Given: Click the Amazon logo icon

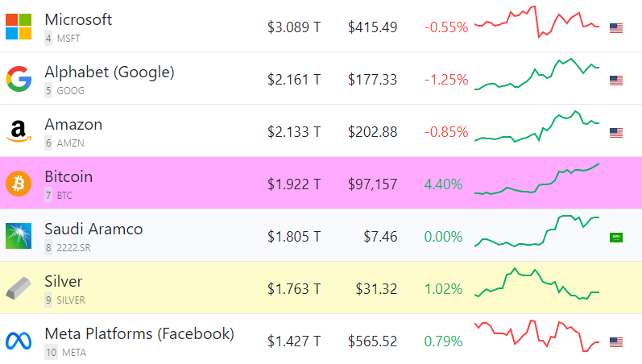Looking at the screenshot, I should [19, 131].
